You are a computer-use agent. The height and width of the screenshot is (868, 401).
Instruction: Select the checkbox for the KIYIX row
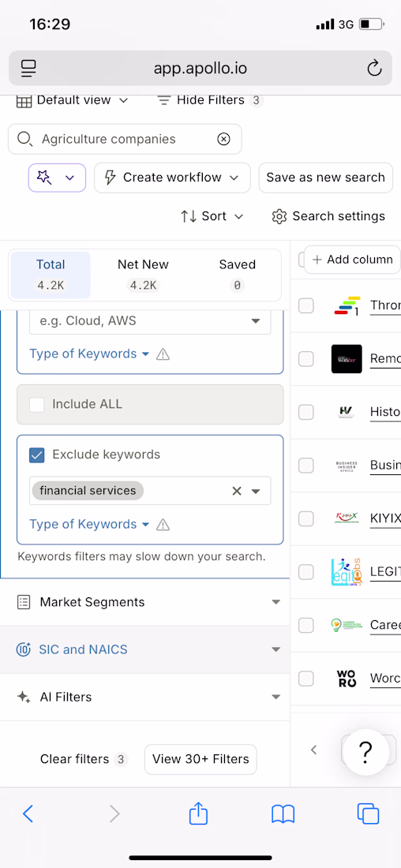[x=306, y=518]
